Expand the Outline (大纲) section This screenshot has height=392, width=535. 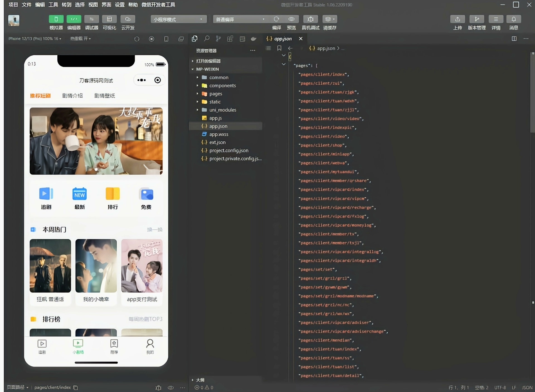click(x=200, y=380)
